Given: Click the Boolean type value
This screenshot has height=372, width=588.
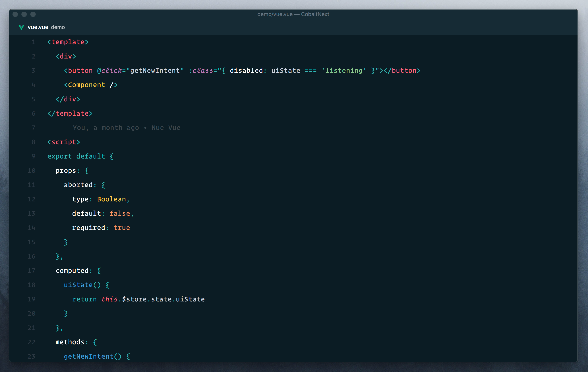Looking at the screenshot, I should tap(111, 199).
